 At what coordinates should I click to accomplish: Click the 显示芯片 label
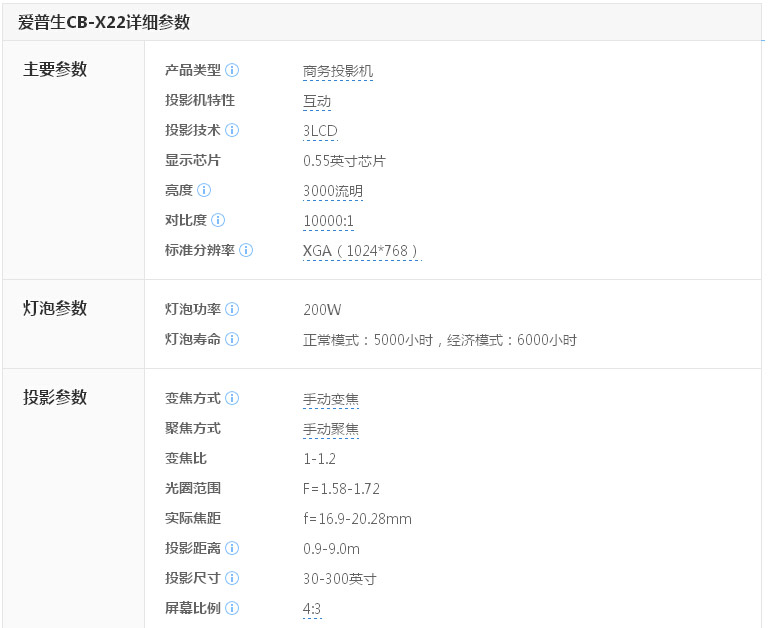[193, 160]
